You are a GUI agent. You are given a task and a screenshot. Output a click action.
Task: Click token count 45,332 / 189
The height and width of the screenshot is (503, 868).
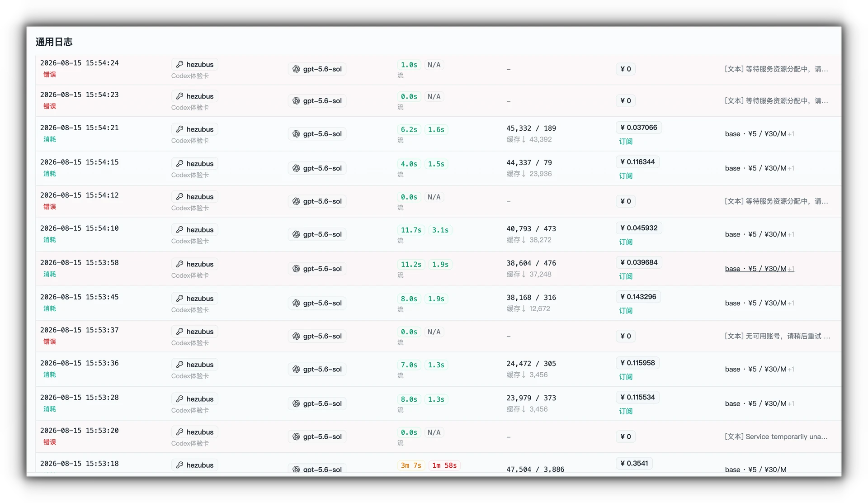tap(531, 128)
